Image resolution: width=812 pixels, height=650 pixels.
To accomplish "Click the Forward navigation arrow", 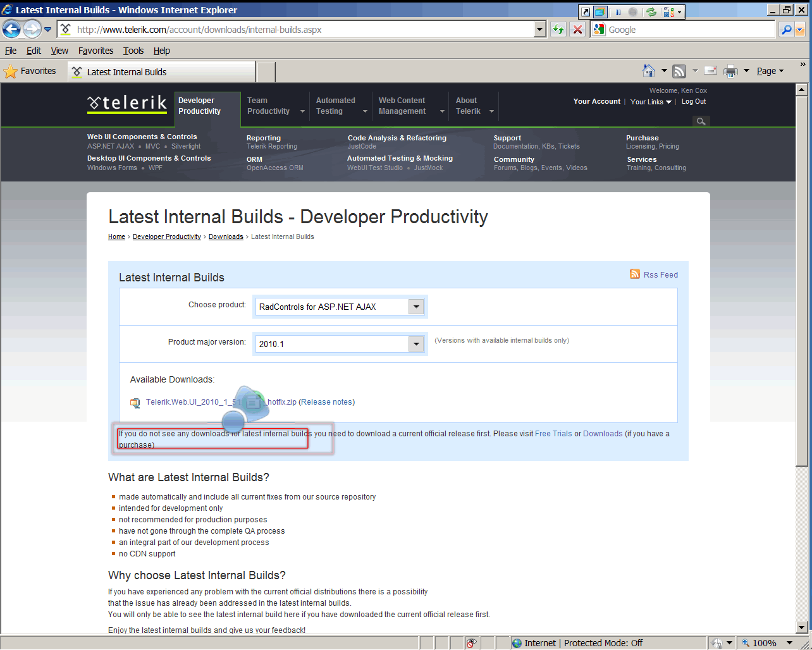I will 32,29.
